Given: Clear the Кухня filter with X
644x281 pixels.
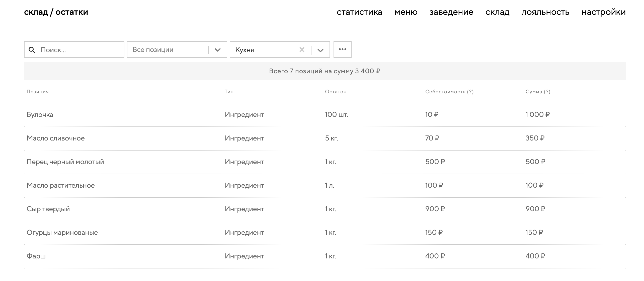Looking at the screenshot, I should tap(302, 50).
